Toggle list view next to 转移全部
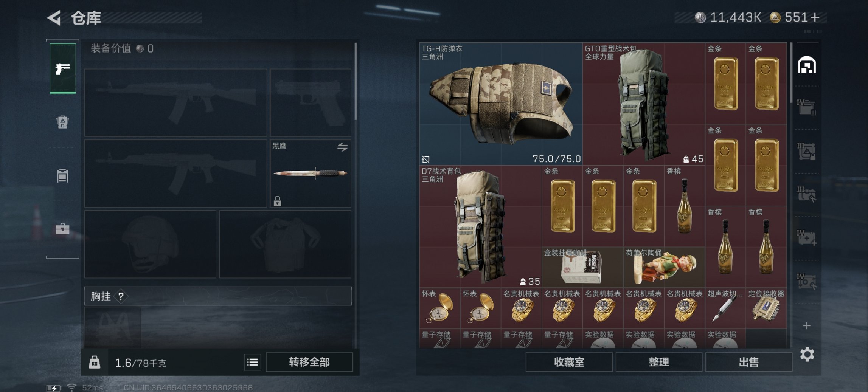The width and height of the screenshot is (868, 392). [x=252, y=362]
